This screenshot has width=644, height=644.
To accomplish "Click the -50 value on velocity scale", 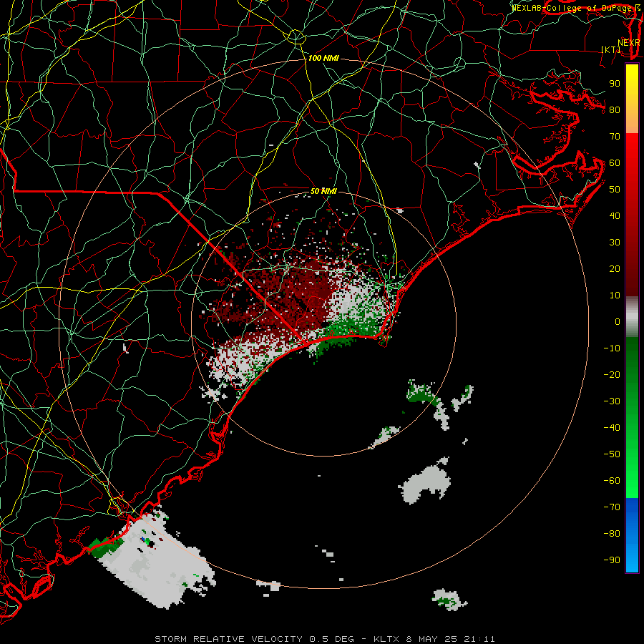I will pyautogui.click(x=612, y=454).
